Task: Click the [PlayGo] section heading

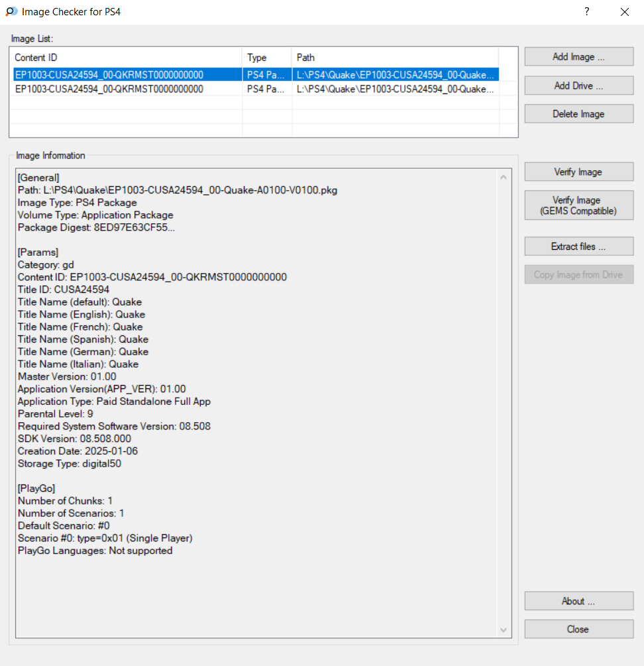Action: 36,488
